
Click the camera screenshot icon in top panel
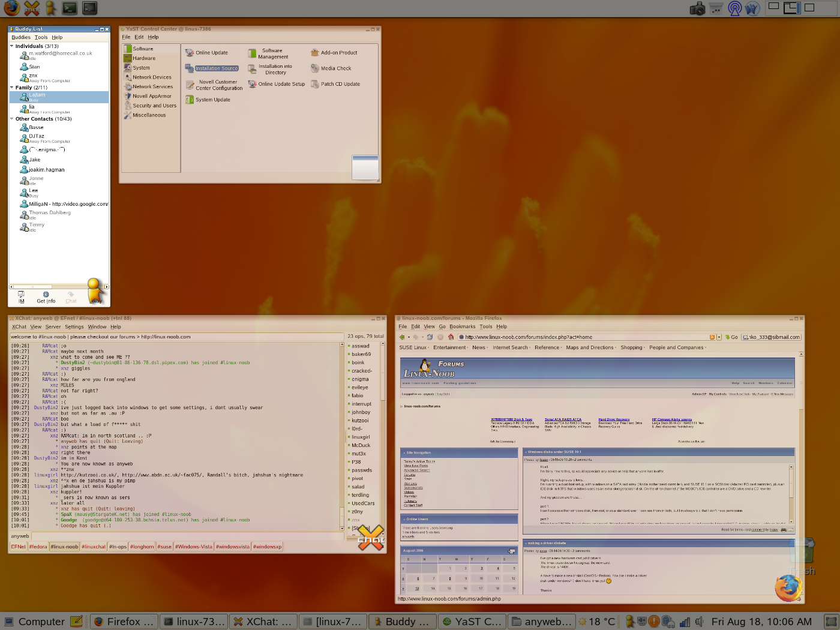tap(697, 8)
